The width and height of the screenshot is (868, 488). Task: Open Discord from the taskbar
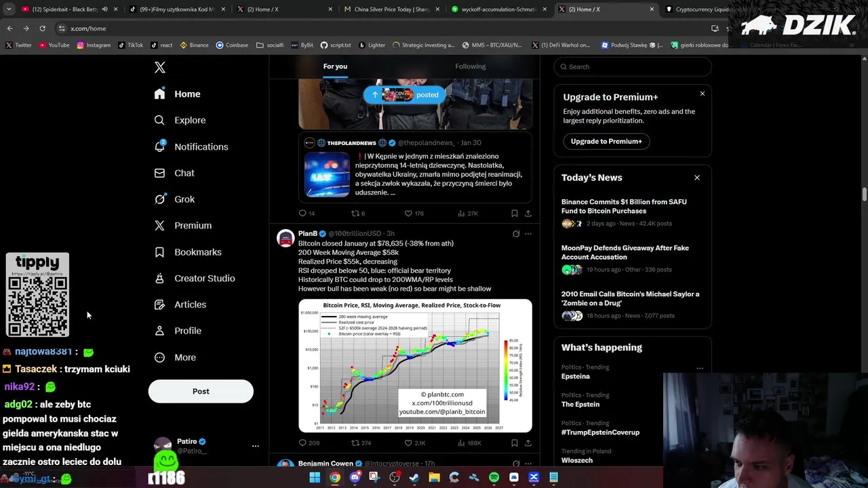[x=355, y=477]
